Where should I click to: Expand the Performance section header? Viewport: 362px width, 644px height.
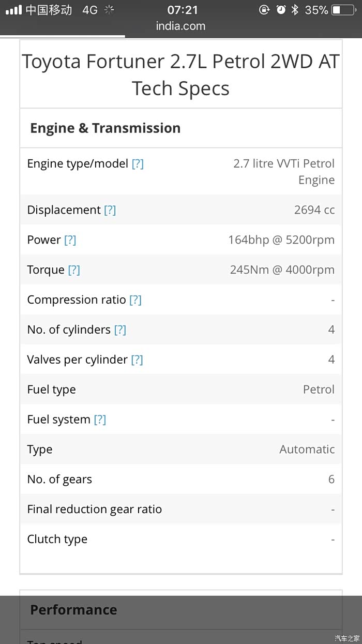point(73,610)
